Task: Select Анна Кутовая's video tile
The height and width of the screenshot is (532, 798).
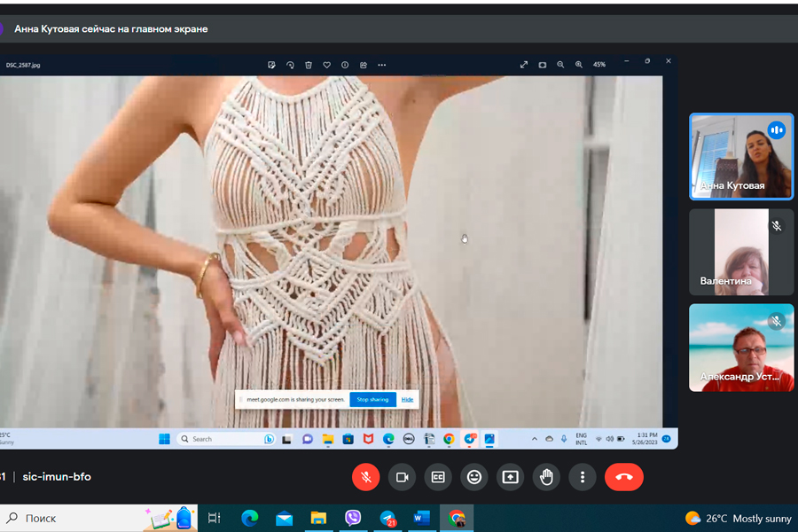Action: (x=741, y=156)
